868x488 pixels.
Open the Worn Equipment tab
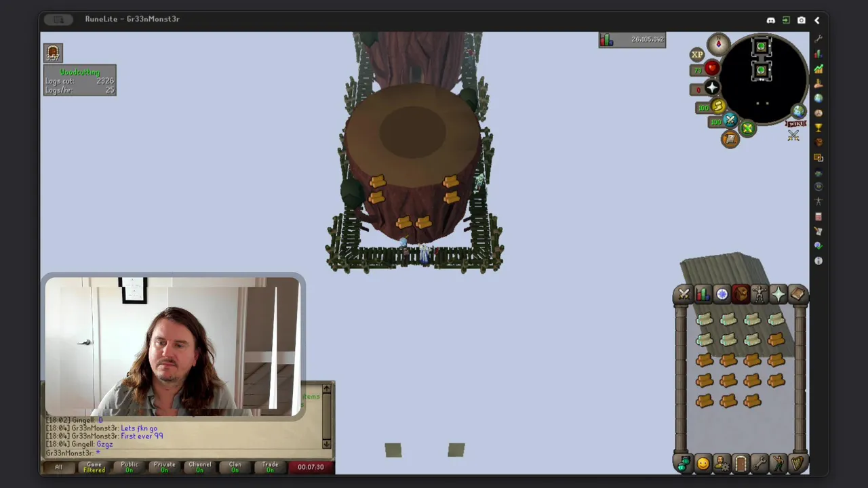(x=759, y=294)
